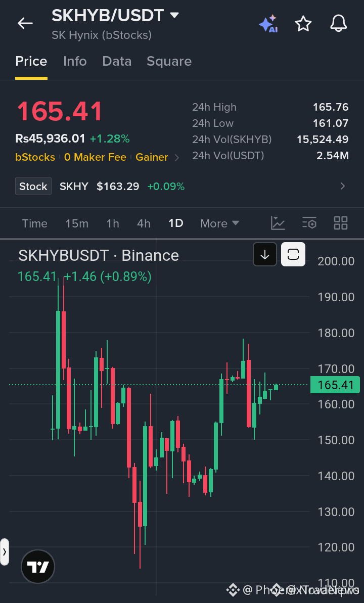Image resolution: width=364 pixels, height=603 pixels.
Task: Click the TradingView logo badge
Action: pos(38,567)
